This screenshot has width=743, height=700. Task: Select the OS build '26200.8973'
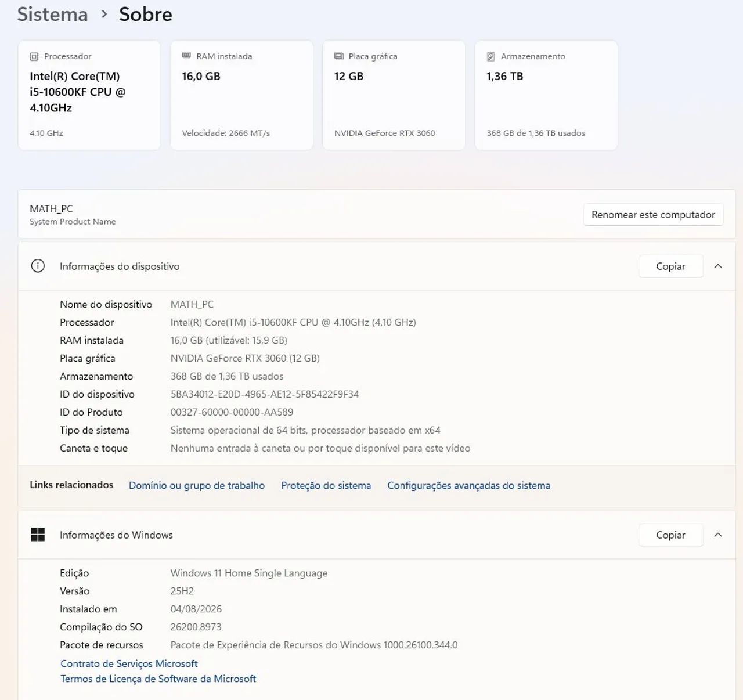pos(196,627)
